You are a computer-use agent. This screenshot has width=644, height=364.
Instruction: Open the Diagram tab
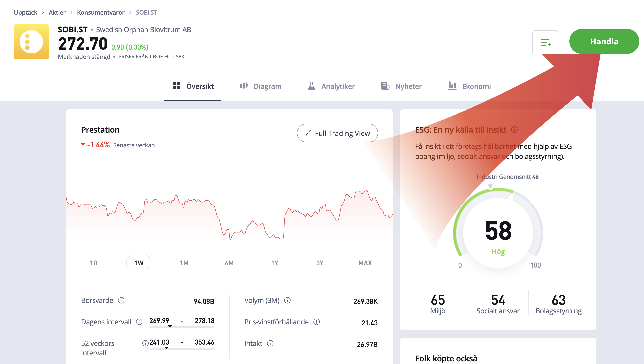260,86
